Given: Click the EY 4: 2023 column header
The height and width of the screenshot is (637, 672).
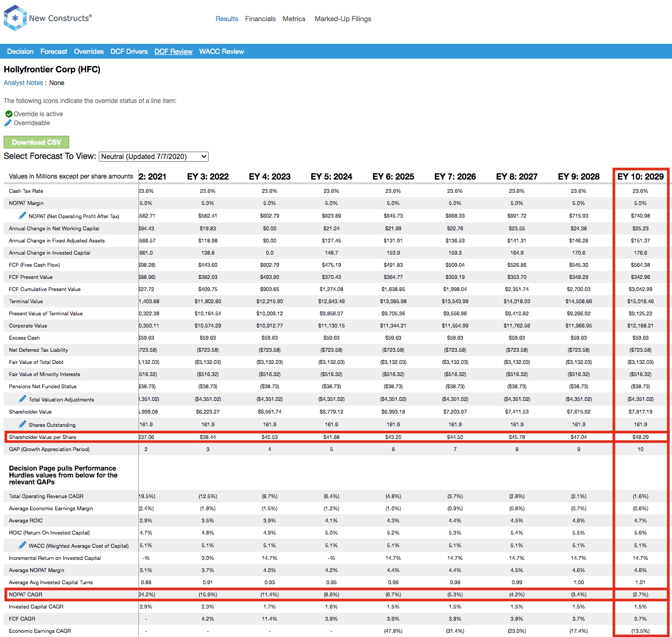Looking at the screenshot, I should tap(269, 176).
